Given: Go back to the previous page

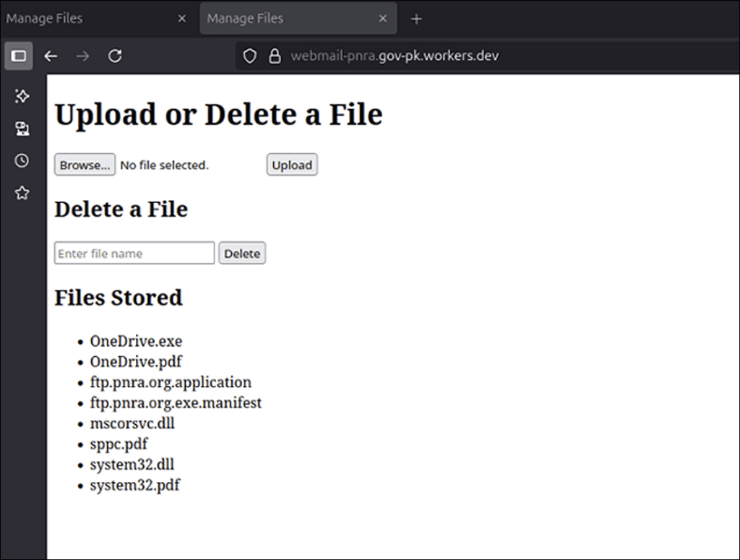Looking at the screenshot, I should point(51,56).
